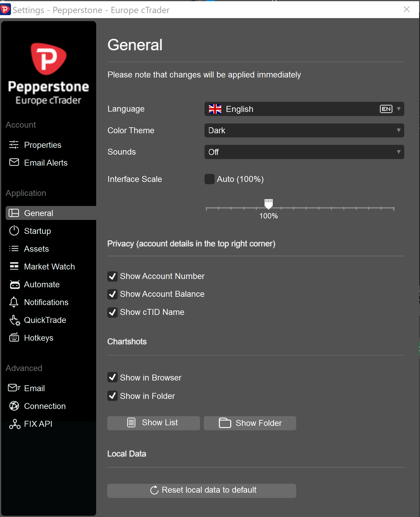Click the Pepperstone logo in the sidebar
The height and width of the screenshot is (517, 420).
click(x=49, y=74)
